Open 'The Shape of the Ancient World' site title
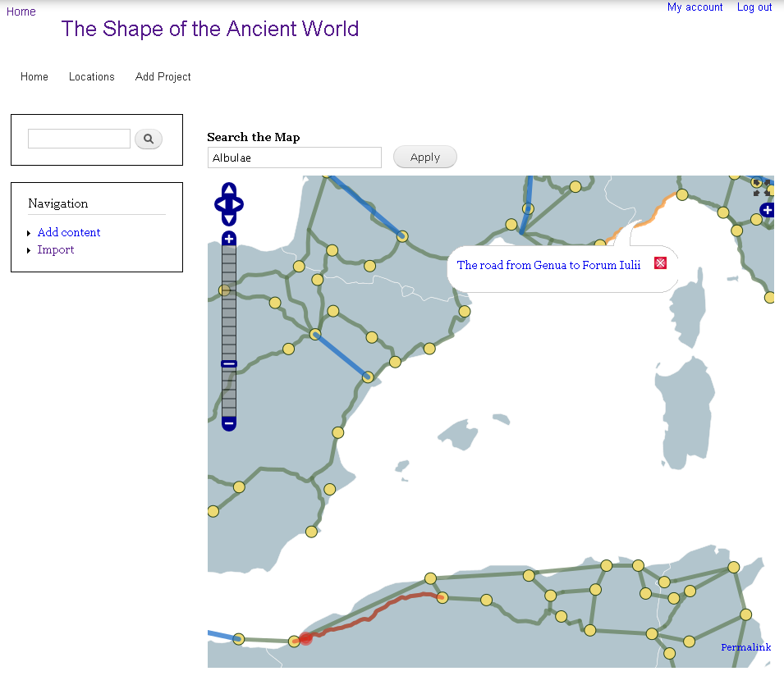The height and width of the screenshot is (685, 784). pos(210,29)
